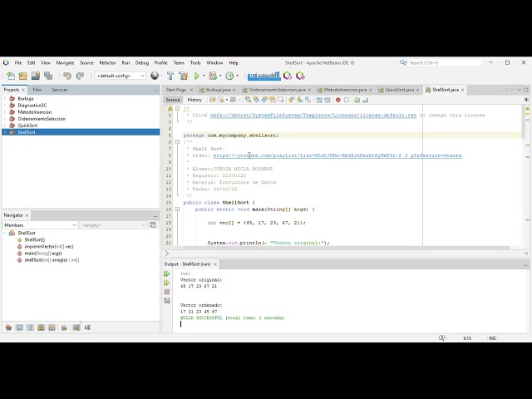The width and height of the screenshot is (532, 399).
Task: Toggle Show Inherited Members in Navigator filters
Action: coord(8,328)
